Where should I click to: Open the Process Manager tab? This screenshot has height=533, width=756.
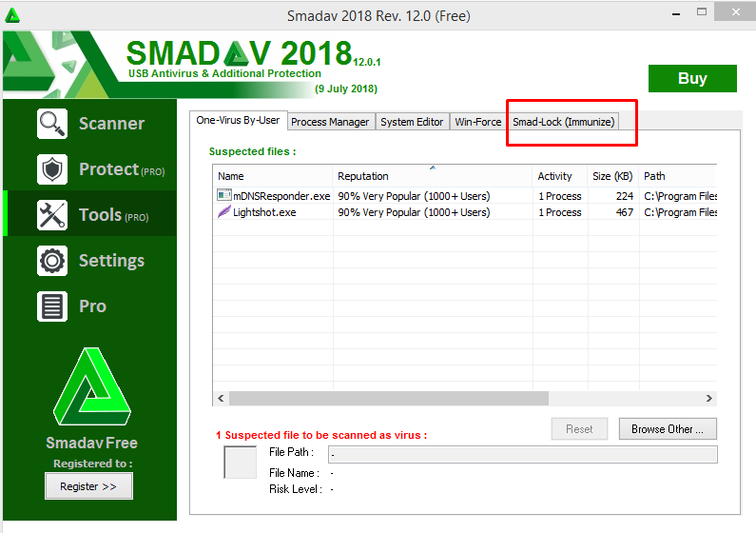point(330,122)
